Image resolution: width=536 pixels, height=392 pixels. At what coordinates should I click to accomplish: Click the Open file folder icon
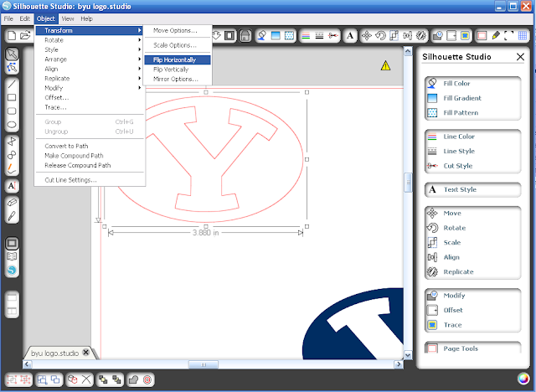(25, 35)
